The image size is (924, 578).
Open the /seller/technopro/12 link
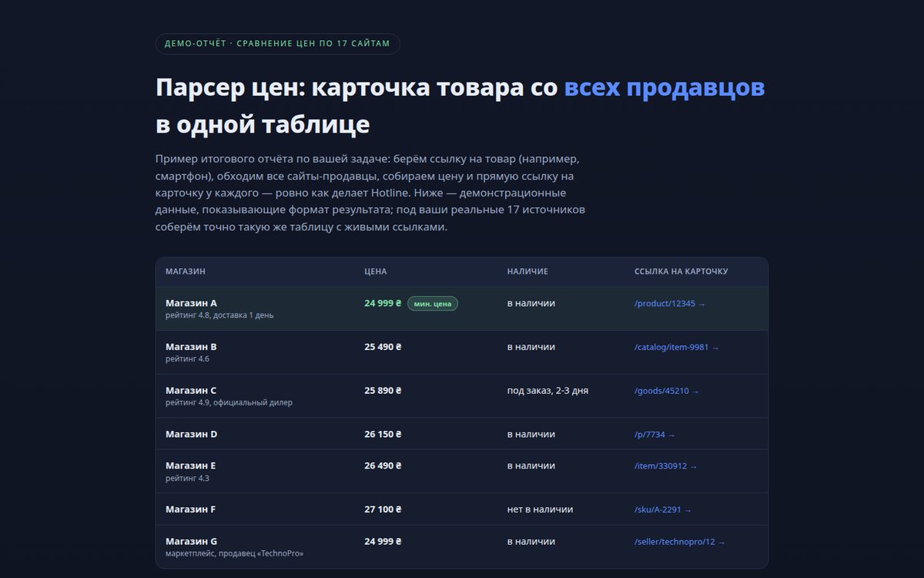679,542
